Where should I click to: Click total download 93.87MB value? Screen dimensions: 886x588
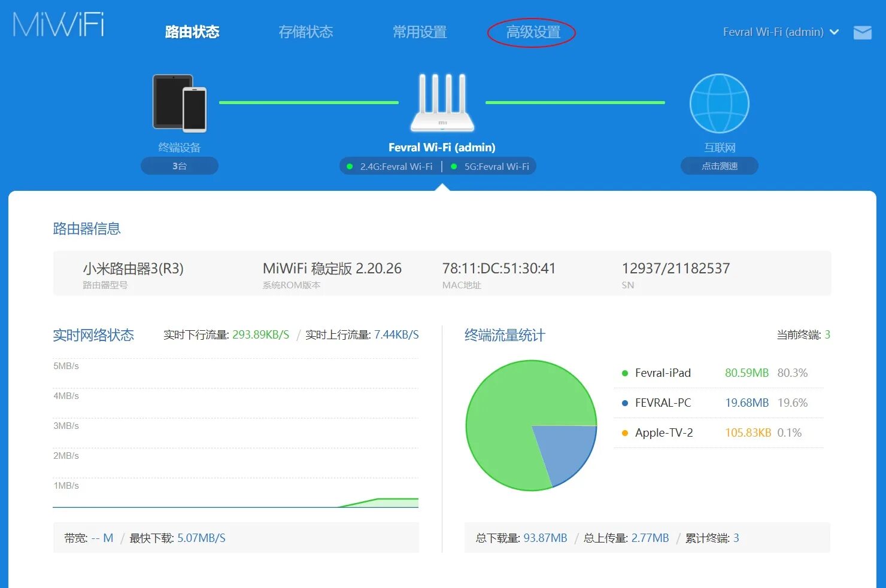(x=545, y=538)
